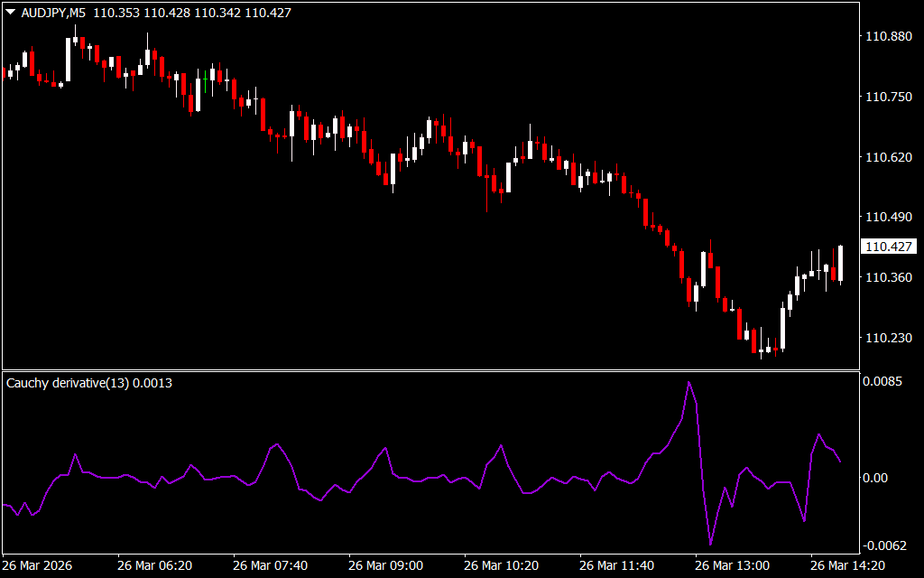Click the triangle arrow beside AUDJPY,M5
The width and height of the screenshot is (924, 578).
click(x=10, y=11)
